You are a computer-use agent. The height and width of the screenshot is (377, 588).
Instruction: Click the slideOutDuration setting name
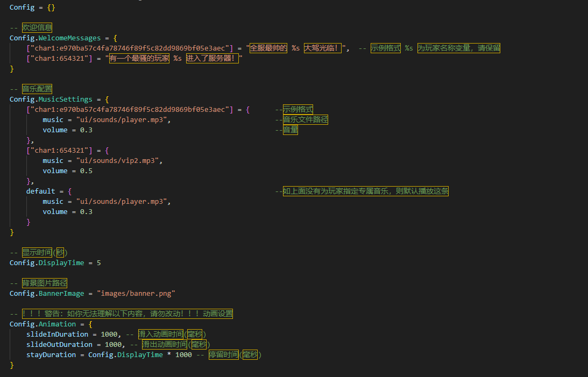[x=59, y=344]
